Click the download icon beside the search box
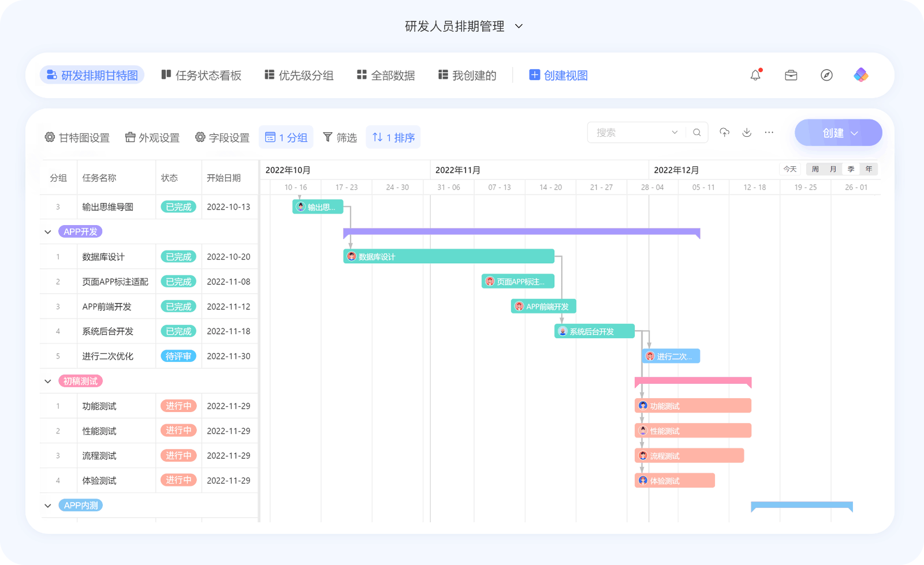The height and width of the screenshot is (565, 924). click(x=747, y=132)
